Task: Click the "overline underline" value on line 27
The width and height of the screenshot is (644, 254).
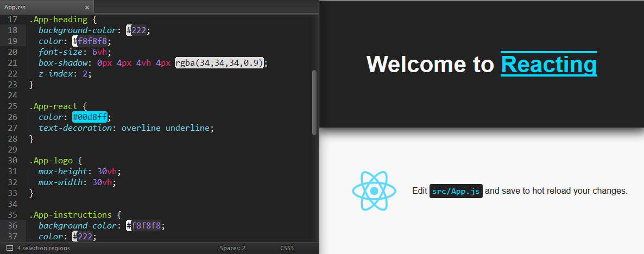Action: pyautogui.click(x=165, y=128)
